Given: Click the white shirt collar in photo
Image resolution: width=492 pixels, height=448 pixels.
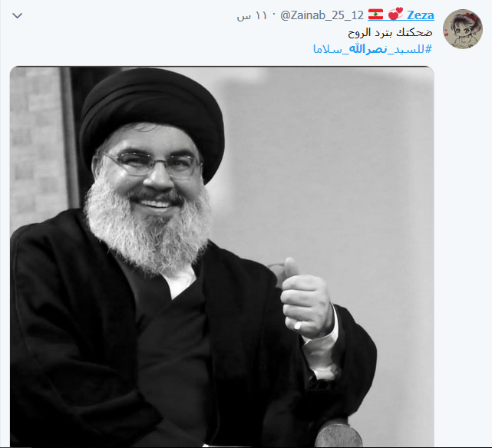Looking at the screenshot, I should pos(180,282).
